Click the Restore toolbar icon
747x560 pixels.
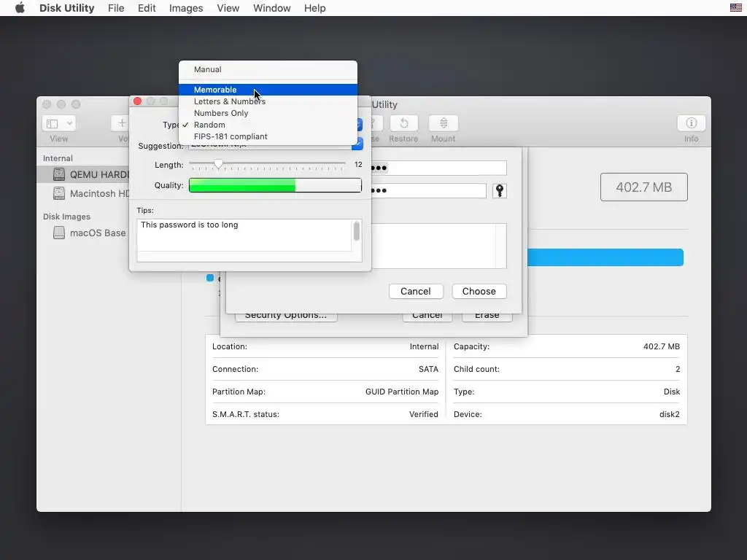pos(403,123)
